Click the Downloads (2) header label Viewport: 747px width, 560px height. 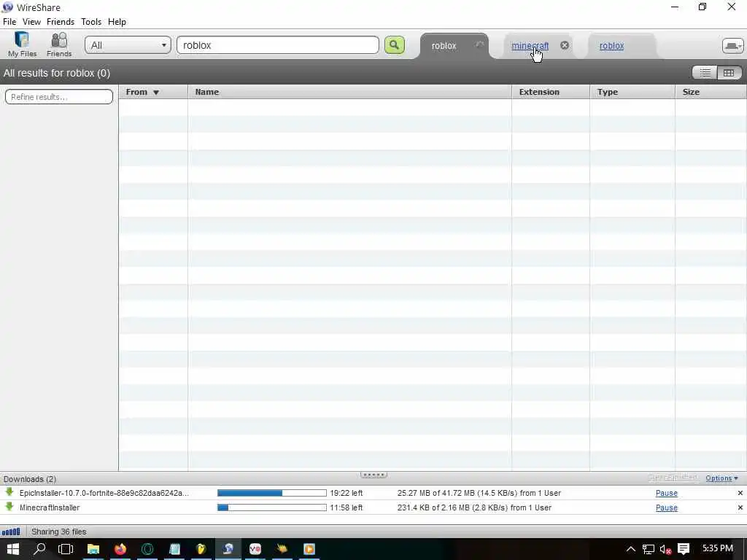coord(29,479)
